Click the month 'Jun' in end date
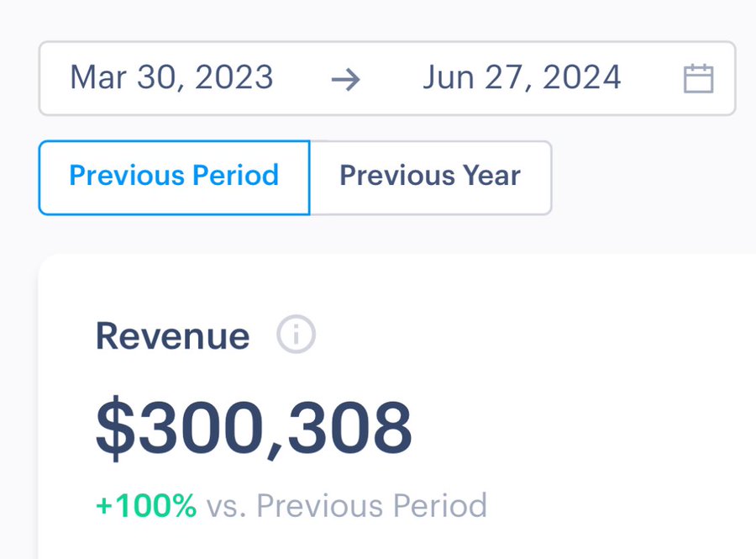Screen dimensions: 756x559 click(x=449, y=78)
